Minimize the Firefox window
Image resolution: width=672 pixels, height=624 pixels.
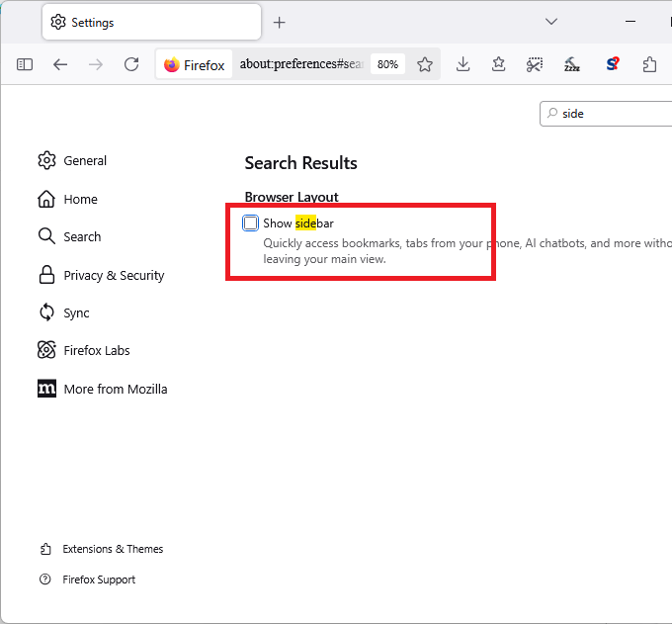630,22
